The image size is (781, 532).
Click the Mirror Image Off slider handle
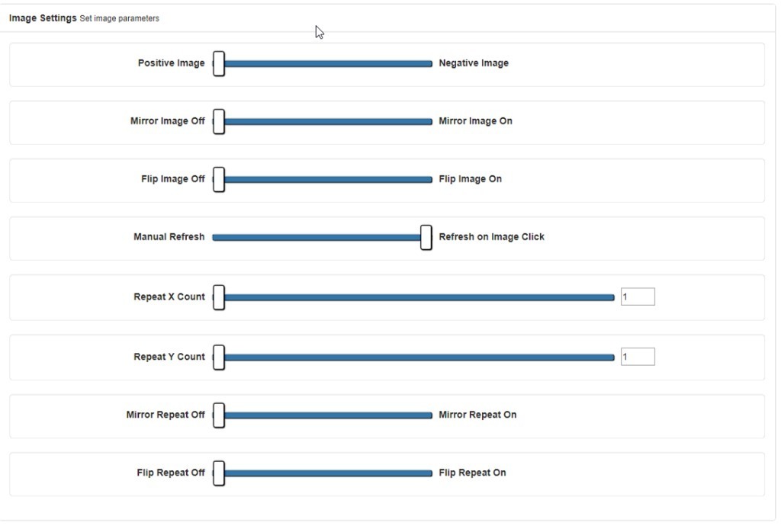pyautogui.click(x=219, y=121)
